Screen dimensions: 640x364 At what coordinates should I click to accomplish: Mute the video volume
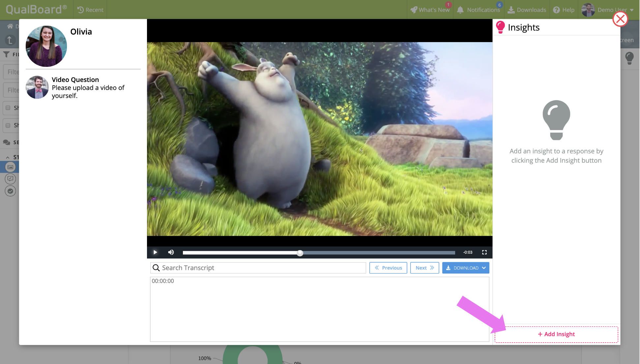171,252
